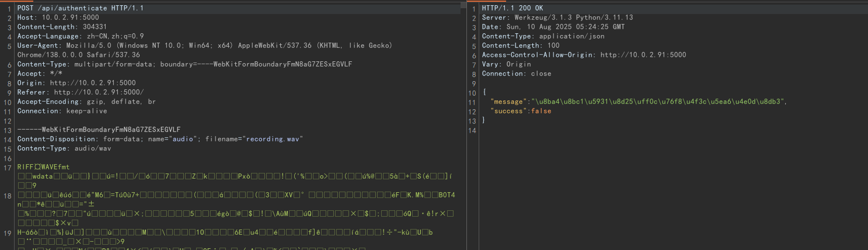Click the audio/wav Content-Type line
The height and width of the screenshot is (250, 868).
click(x=64, y=148)
